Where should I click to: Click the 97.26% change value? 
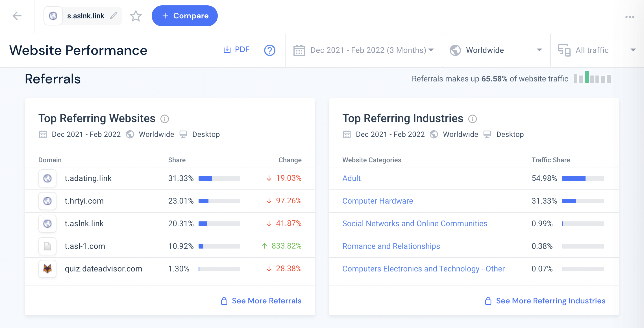coord(289,201)
